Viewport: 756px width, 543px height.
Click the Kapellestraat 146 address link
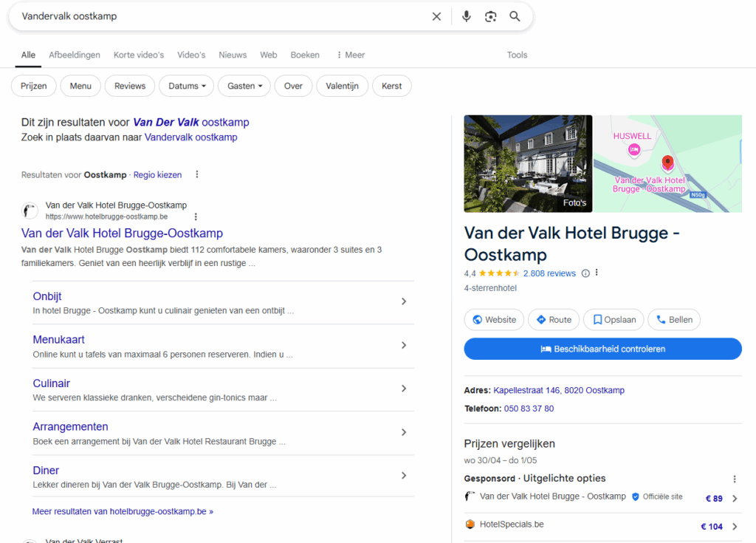(559, 390)
